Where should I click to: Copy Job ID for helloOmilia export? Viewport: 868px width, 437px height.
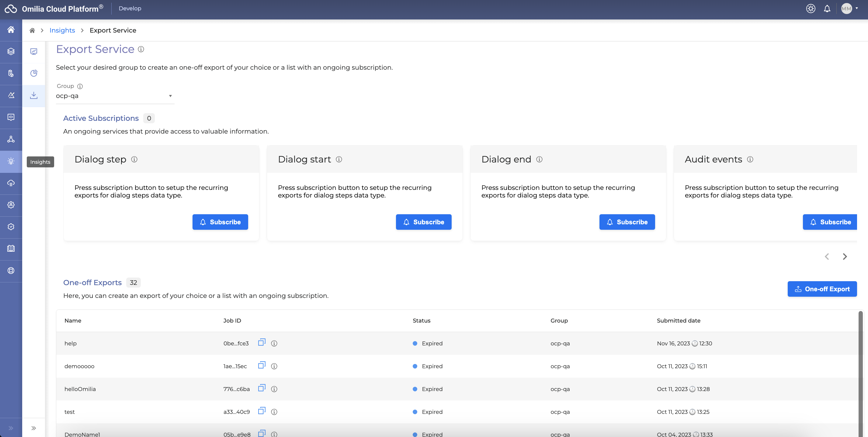click(x=262, y=388)
